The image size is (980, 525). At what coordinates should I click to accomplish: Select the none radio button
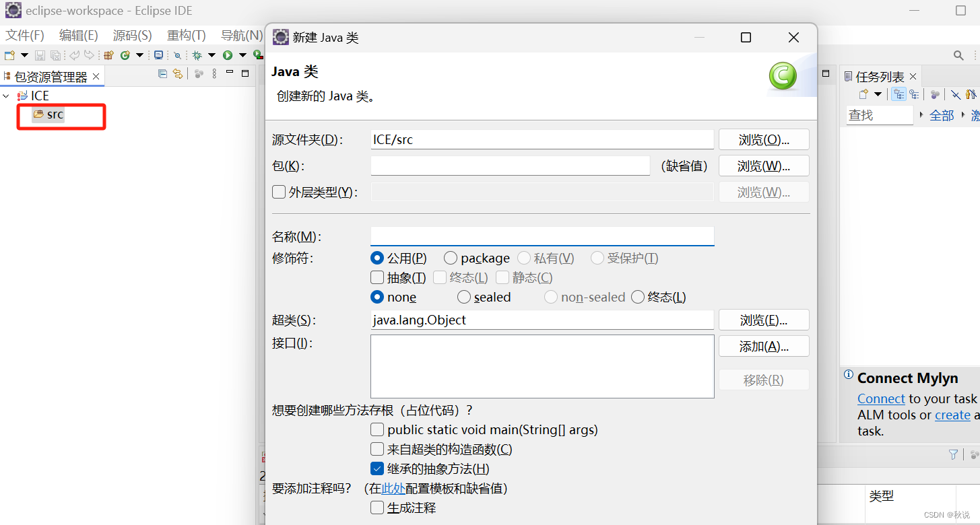pos(377,297)
